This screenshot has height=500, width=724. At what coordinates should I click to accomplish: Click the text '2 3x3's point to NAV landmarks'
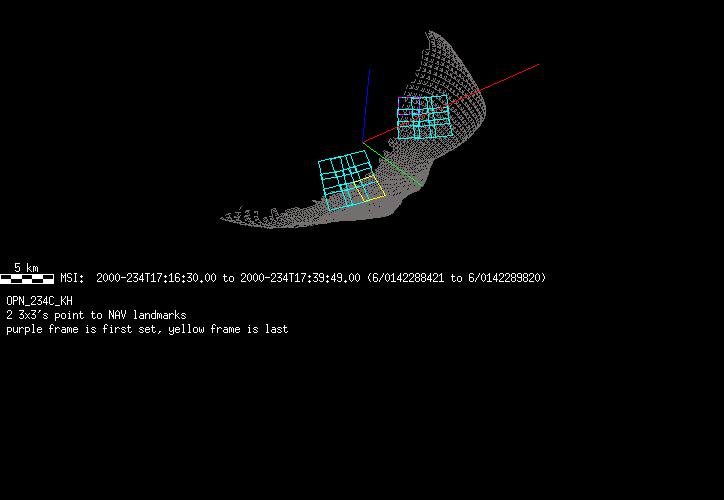pos(97,315)
